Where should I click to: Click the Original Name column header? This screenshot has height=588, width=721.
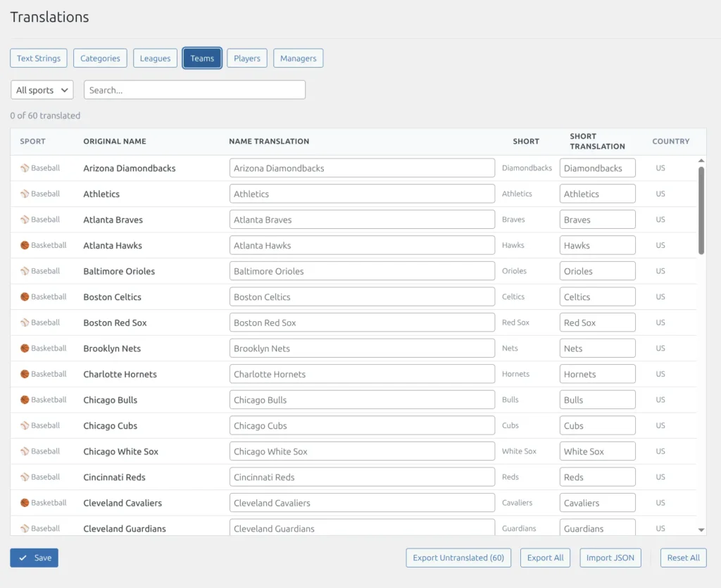coord(115,142)
